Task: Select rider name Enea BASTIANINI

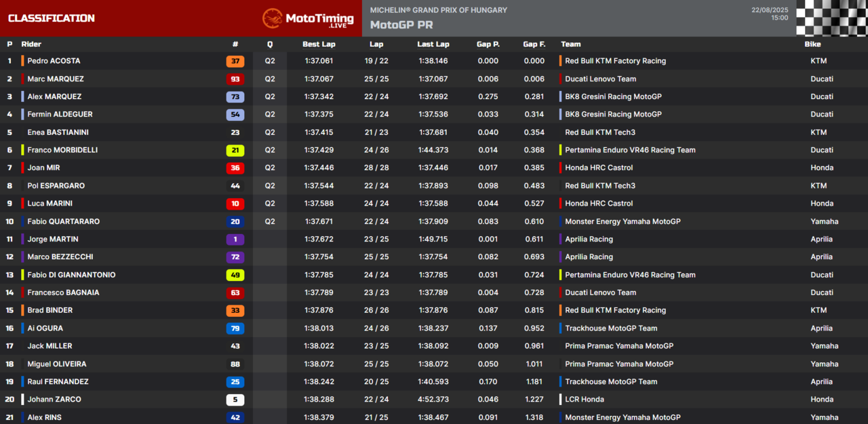Action: pos(58,132)
